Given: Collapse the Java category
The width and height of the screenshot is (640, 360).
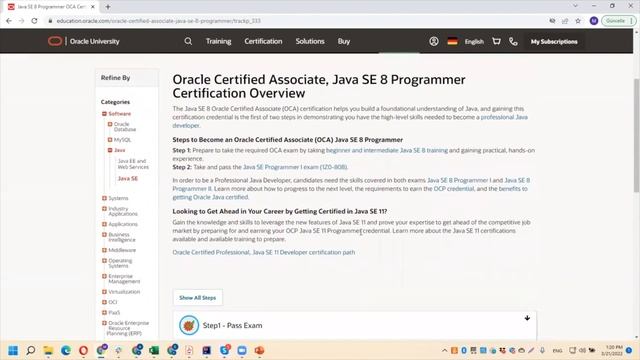Looking at the screenshot, I should pyautogui.click(x=110, y=150).
